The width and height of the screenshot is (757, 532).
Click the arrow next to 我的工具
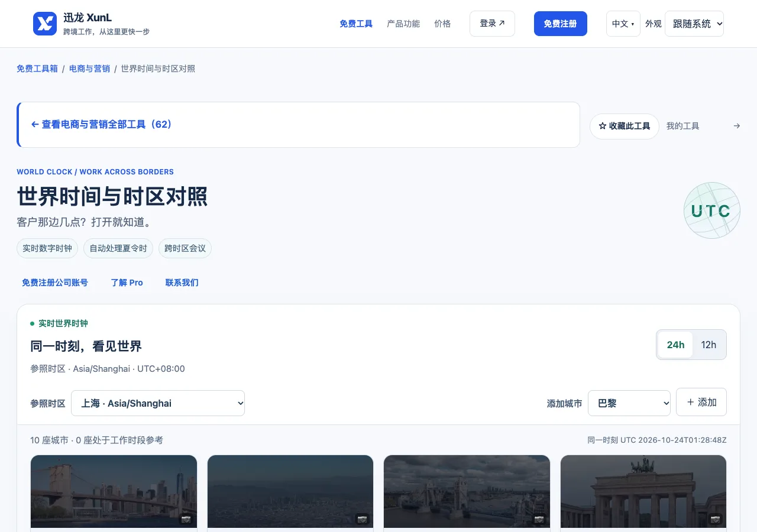pyautogui.click(x=736, y=126)
